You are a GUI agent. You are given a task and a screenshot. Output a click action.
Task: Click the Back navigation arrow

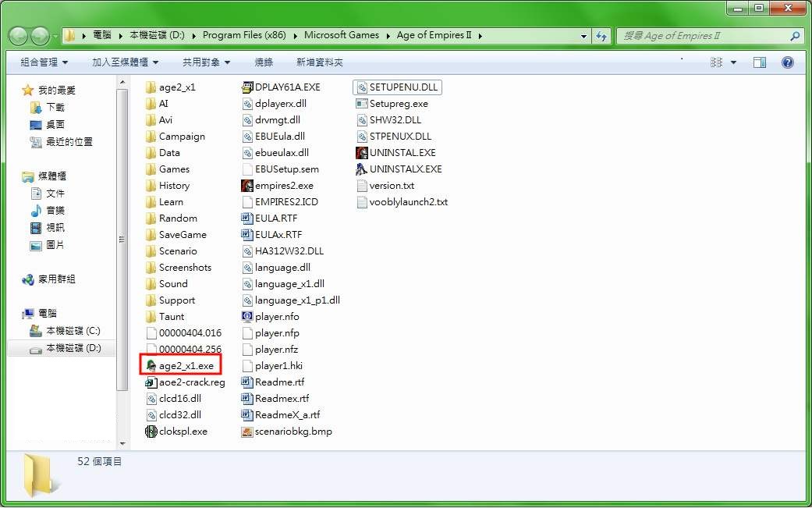tap(19, 35)
